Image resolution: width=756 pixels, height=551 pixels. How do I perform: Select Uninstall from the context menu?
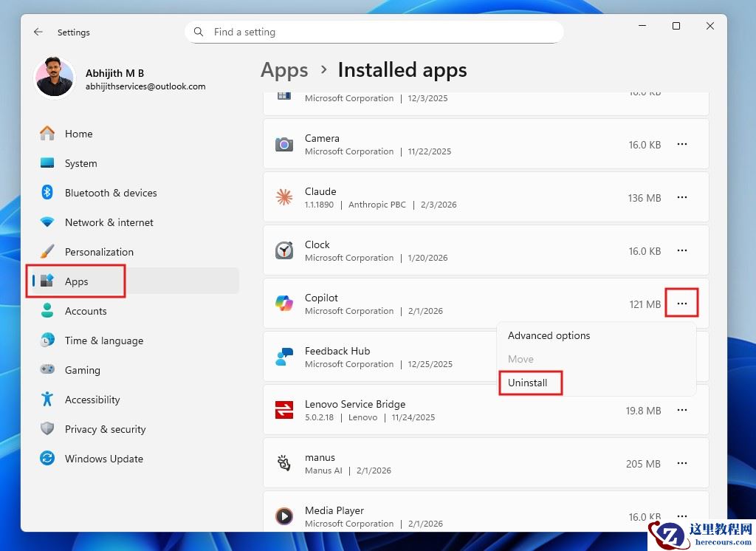pyautogui.click(x=529, y=383)
